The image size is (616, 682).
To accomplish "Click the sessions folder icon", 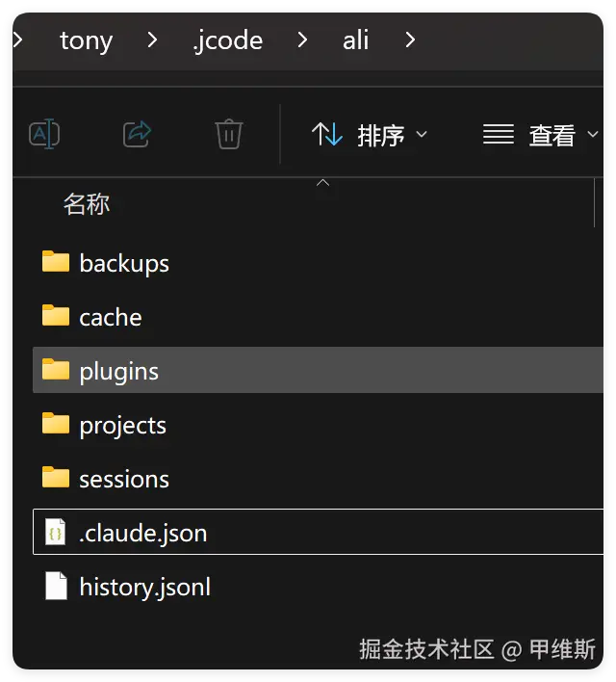I will point(56,478).
